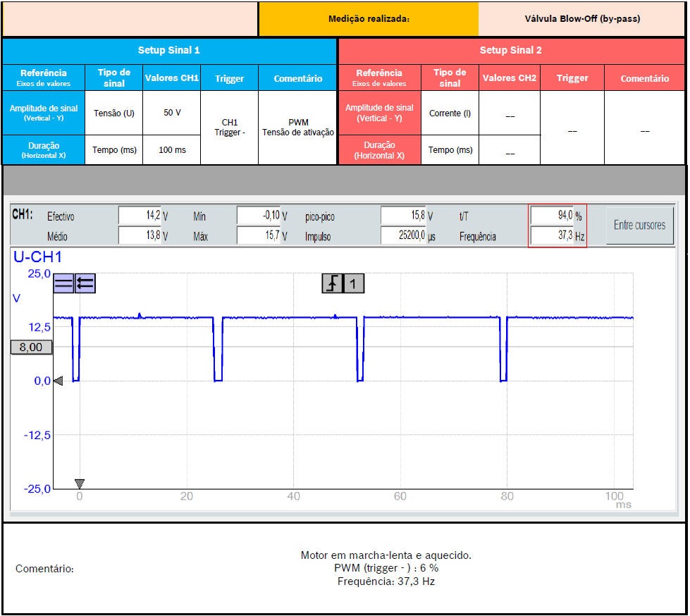The height and width of the screenshot is (616, 690).
Task: Click the trigger time marker triangle at 0 ms
Action: point(80,483)
